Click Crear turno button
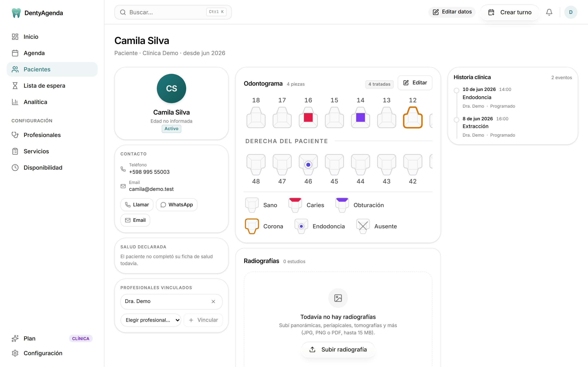Viewport: 588px width, 367px height. coord(510,12)
